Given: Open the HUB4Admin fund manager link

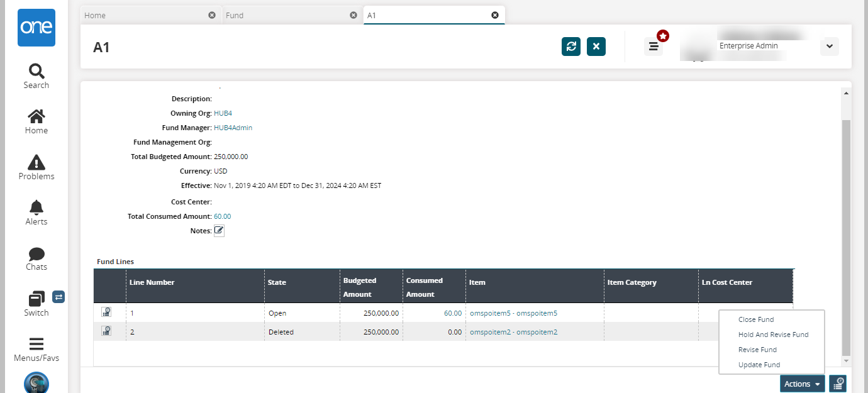Looking at the screenshot, I should pos(233,128).
